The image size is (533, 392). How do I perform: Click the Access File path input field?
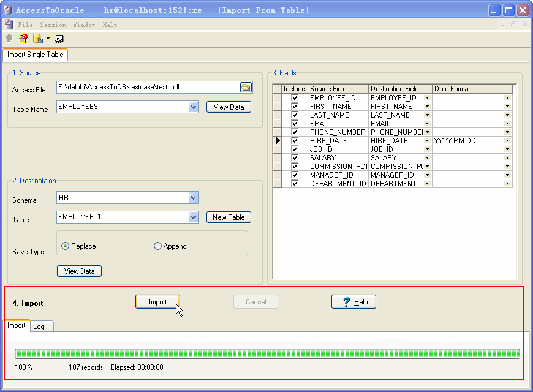click(148, 88)
